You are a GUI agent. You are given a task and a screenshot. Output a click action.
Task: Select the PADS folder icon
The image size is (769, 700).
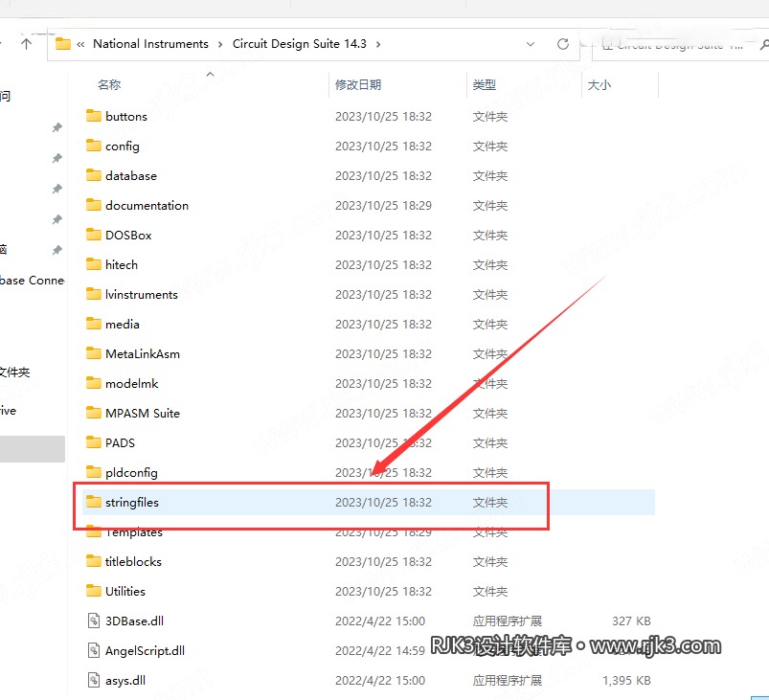tap(93, 442)
